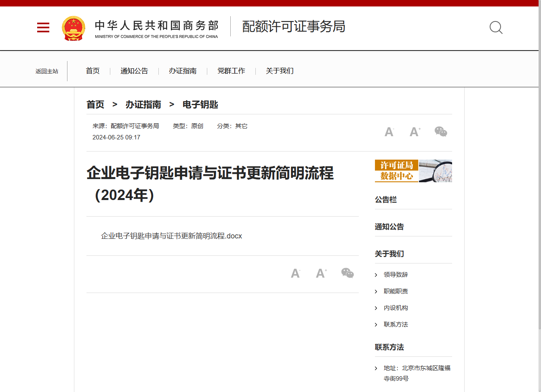Click 返回主站 to return to main site

click(x=47, y=71)
